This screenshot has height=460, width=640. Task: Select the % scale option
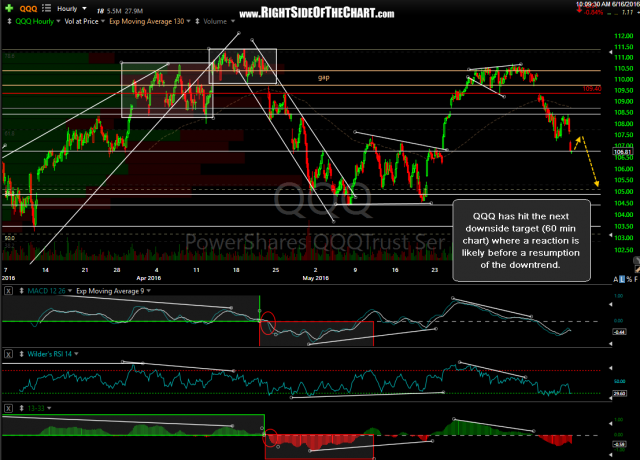[x=629, y=280]
